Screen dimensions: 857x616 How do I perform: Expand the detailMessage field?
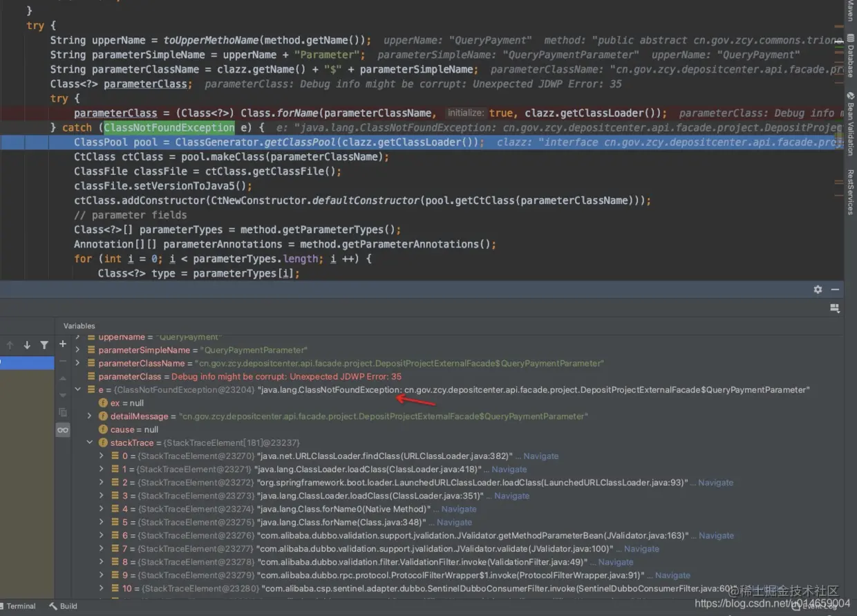click(90, 416)
